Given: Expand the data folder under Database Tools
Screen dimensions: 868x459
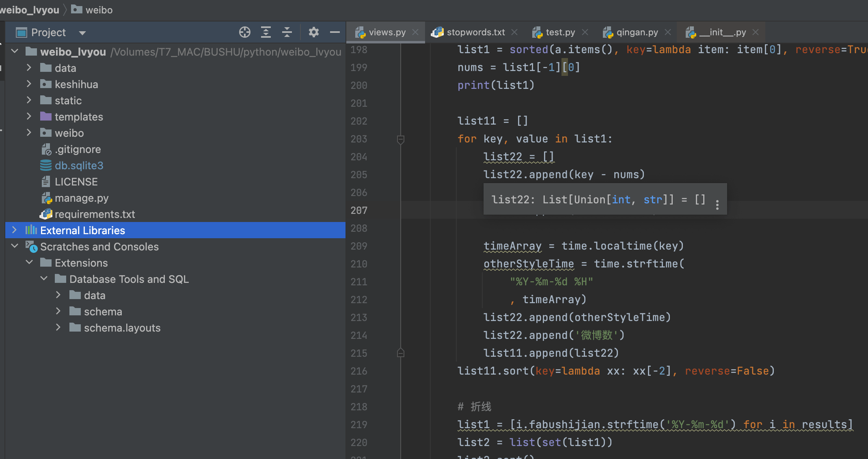Looking at the screenshot, I should (x=59, y=295).
